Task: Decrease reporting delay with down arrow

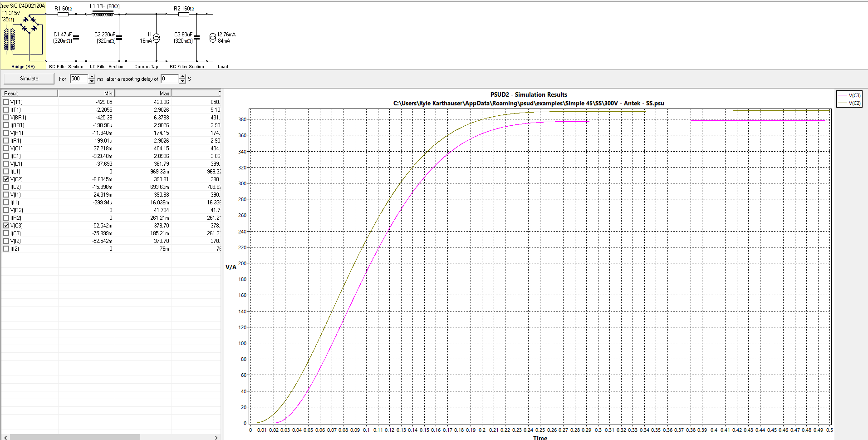Action: pos(183,81)
